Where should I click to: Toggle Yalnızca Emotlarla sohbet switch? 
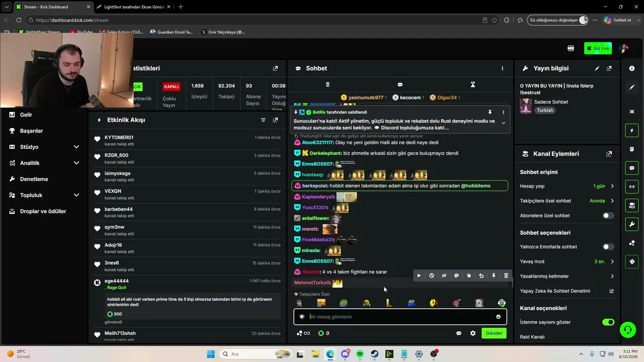click(608, 247)
